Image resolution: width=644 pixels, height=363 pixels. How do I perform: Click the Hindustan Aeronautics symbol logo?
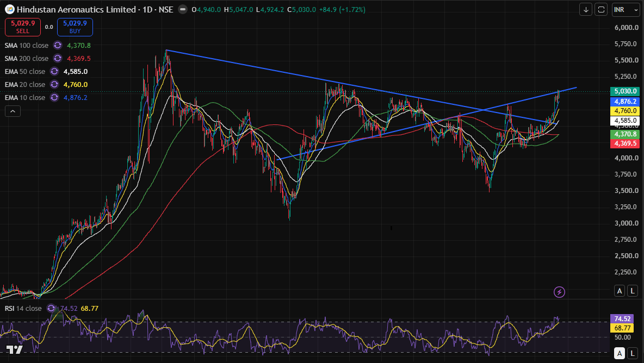pos(9,9)
